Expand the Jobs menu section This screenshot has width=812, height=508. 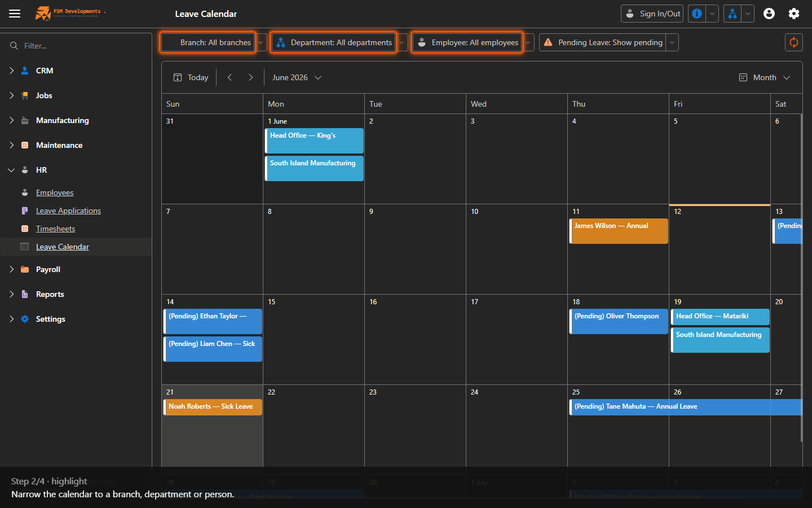pyautogui.click(x=11, y=95)
